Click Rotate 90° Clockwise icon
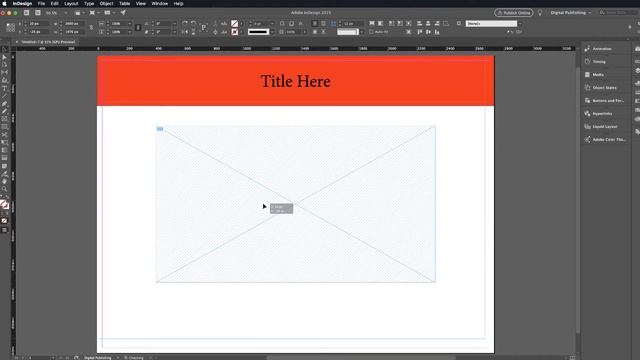Viewport: 640px width, 360px height. (x=185, y=24)
